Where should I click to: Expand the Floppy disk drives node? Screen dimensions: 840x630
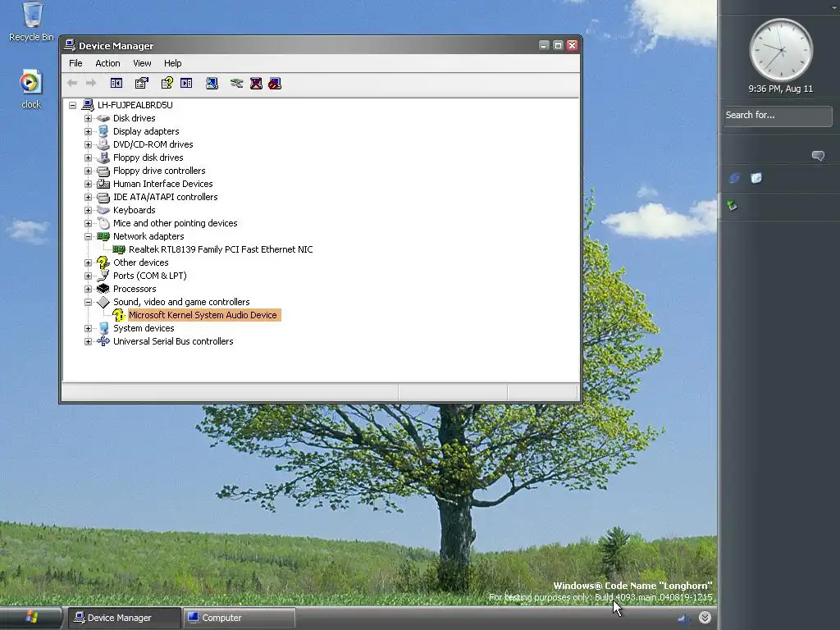(88, 157)
